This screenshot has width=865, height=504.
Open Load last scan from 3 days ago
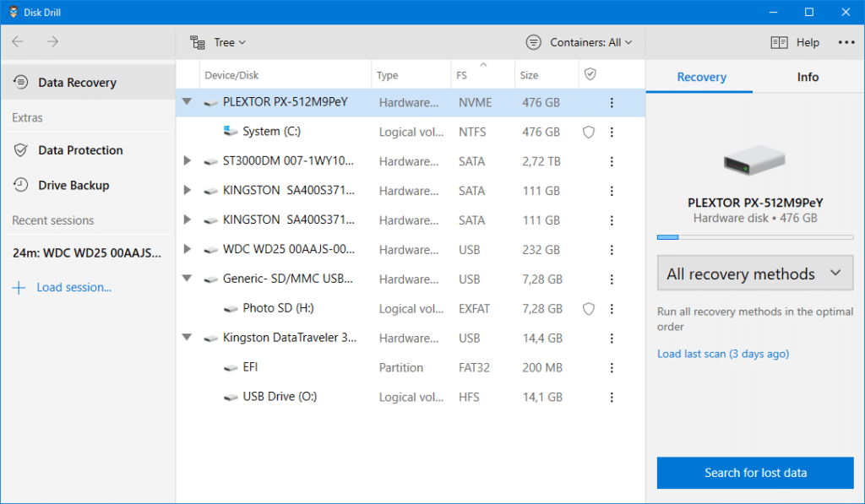tap(722, 354)
